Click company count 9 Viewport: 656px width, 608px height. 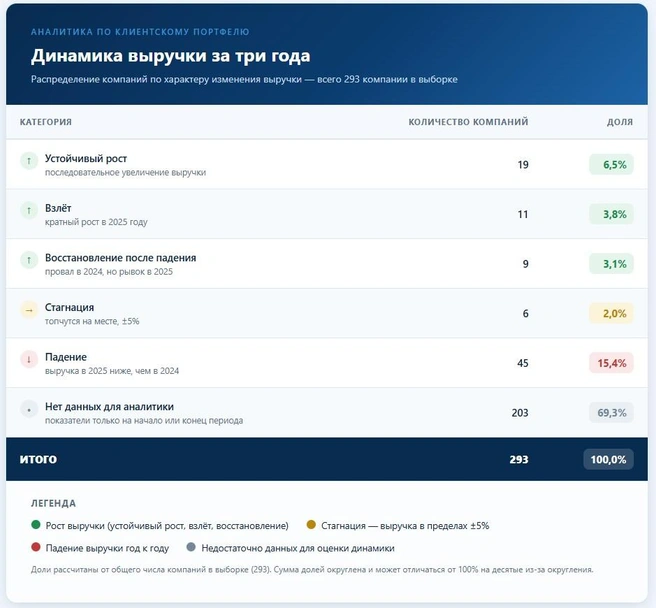point(525,264)
